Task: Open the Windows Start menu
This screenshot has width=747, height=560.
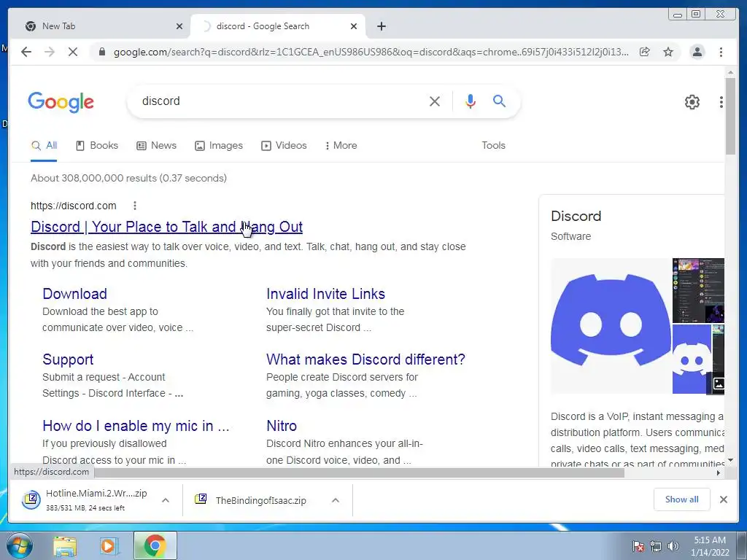Action: click(20, 545)
